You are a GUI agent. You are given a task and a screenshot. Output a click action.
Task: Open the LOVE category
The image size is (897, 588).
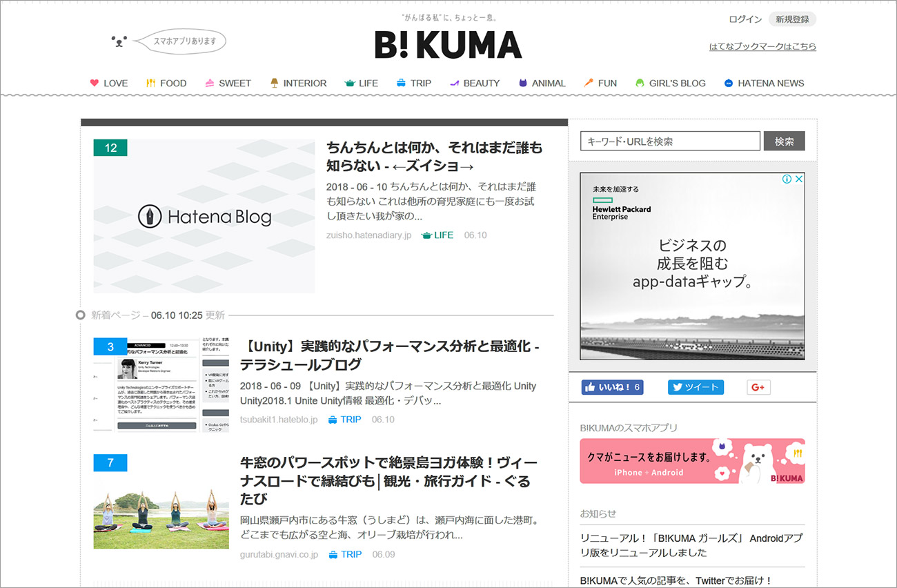click(116, 83)
